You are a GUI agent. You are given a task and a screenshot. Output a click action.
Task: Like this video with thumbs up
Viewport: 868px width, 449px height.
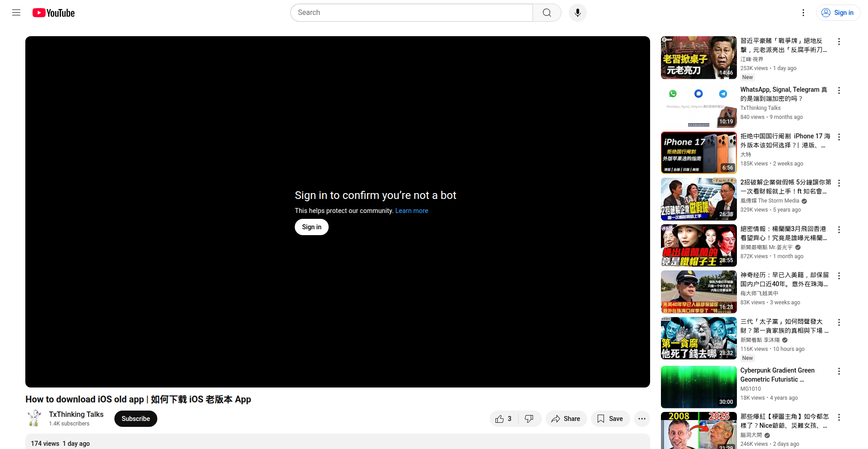click(x=504, y=419)
